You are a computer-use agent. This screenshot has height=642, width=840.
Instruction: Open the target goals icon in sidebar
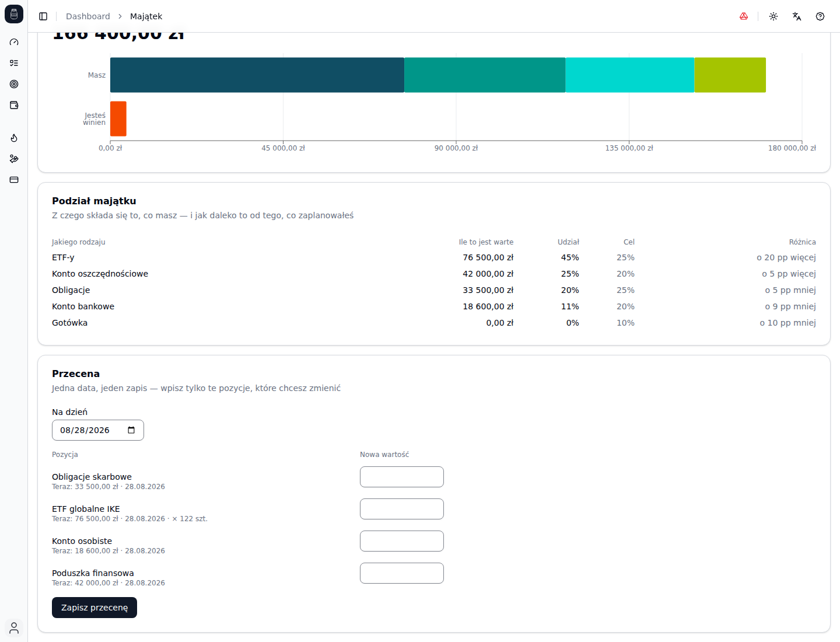pos(14,84)
